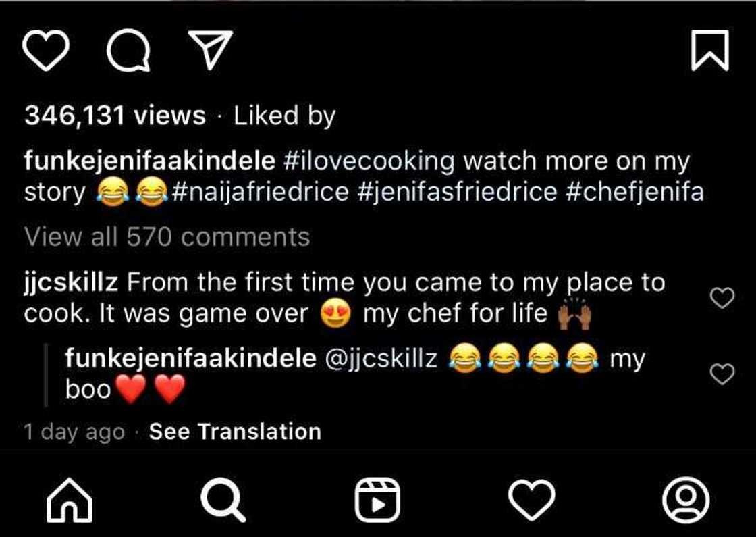
Task: Tap the @jjcskillz mention in reply
Action: pos(381,359)
